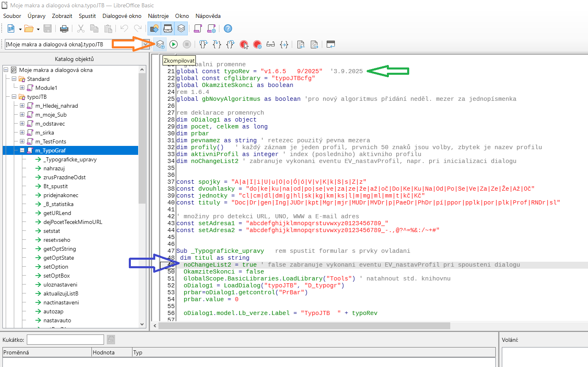Open the Okno menu
The image size is (588, 367).
pyautogui.click(x=182, y=16)
